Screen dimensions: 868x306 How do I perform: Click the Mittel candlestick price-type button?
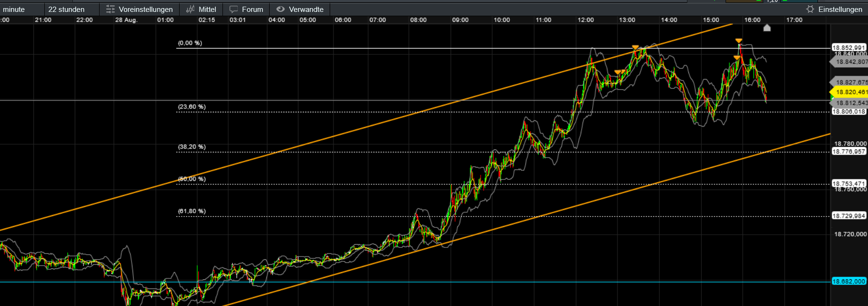[x=201, y=9]
